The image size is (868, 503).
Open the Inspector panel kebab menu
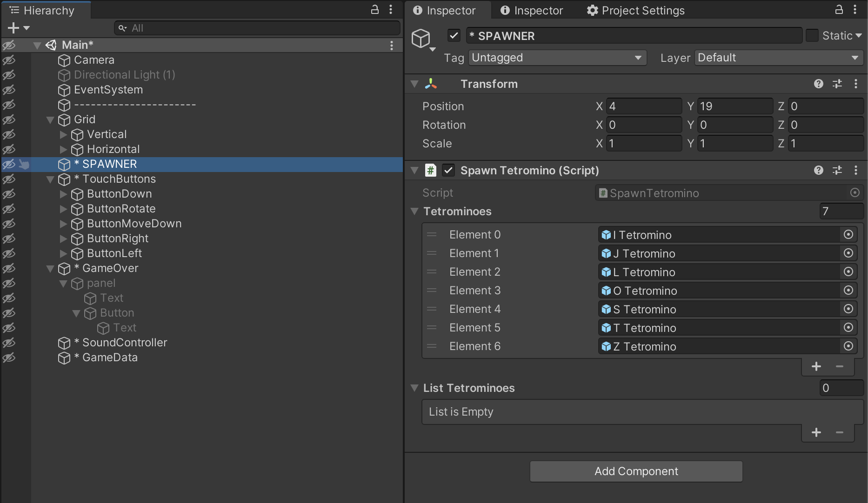[855, 10]
